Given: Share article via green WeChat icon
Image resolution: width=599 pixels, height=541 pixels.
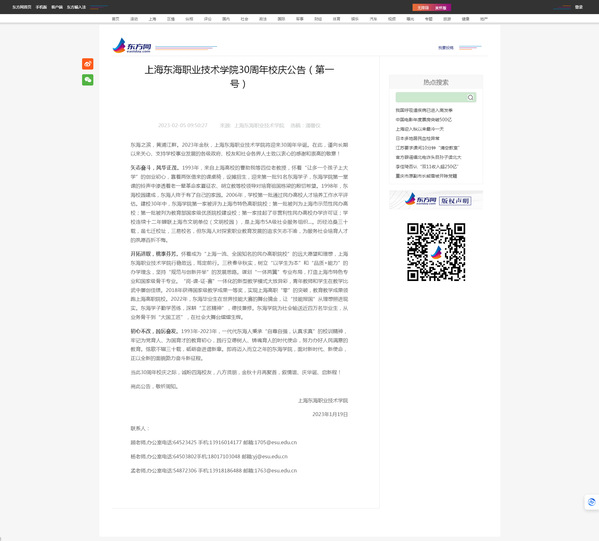Looking at the screenshot, I should 87,80.
